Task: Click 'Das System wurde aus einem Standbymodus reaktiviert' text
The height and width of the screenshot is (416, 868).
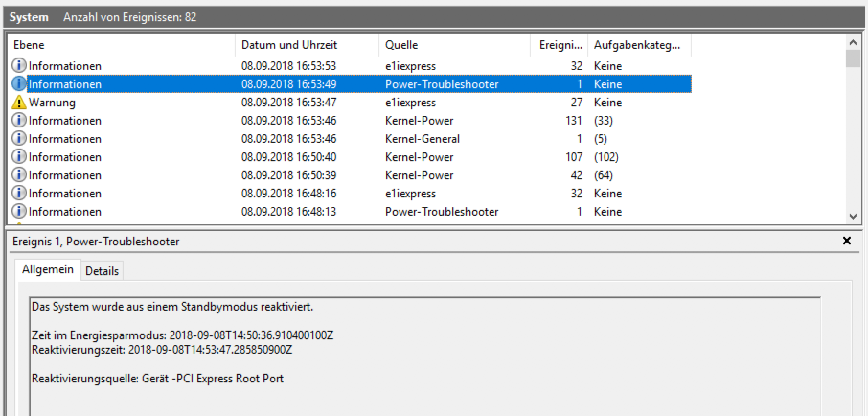Action: [x=172, y=307]
